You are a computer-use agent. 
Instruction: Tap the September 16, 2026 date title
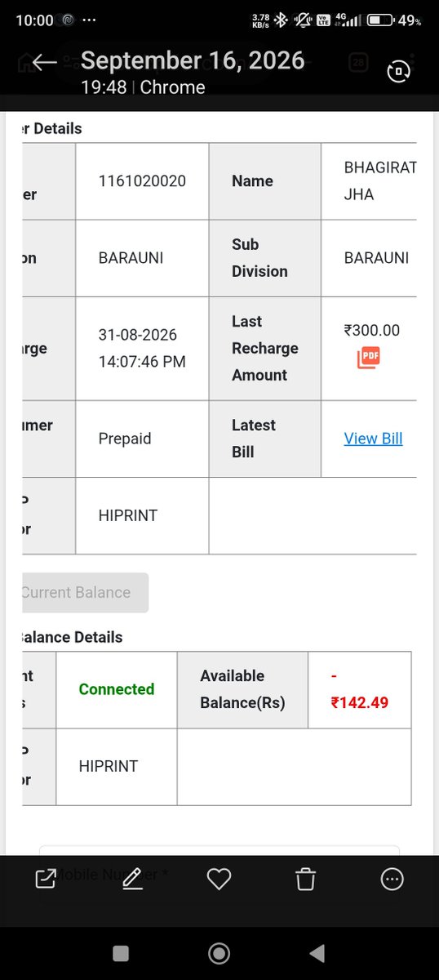pos(193,60)
